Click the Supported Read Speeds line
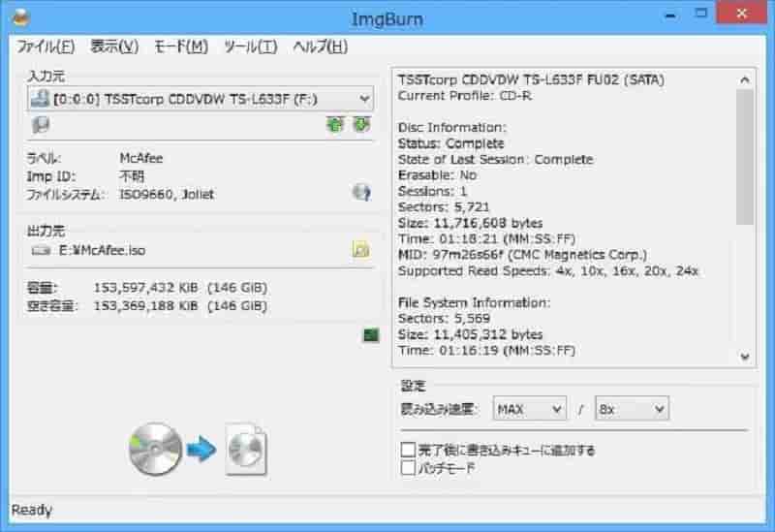The image size is (775, 532). (x=548, y=271)
